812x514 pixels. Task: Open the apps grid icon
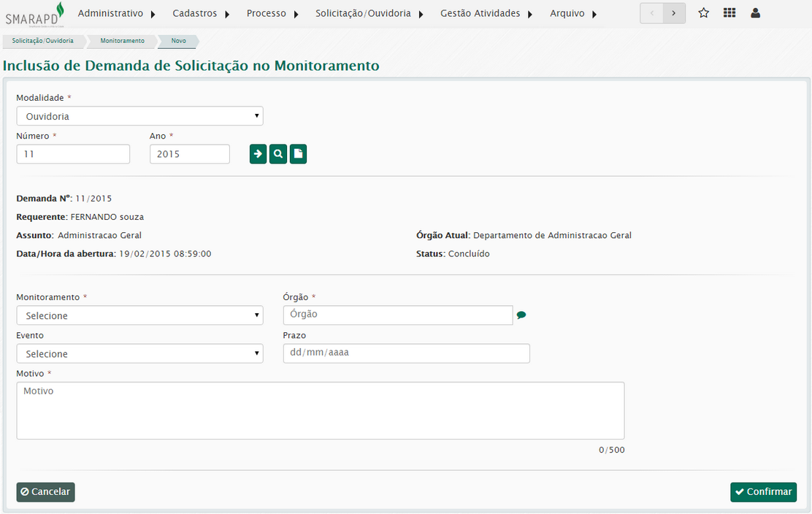tap(729, 13)
